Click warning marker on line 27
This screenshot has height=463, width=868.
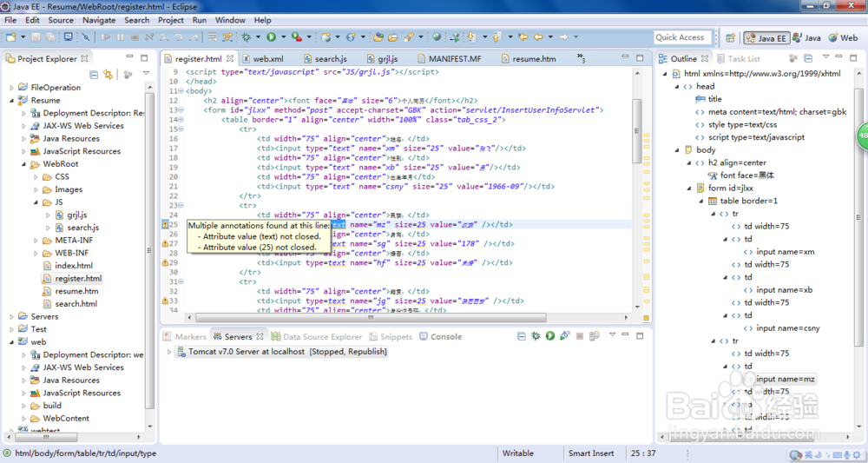coord(165,244)
